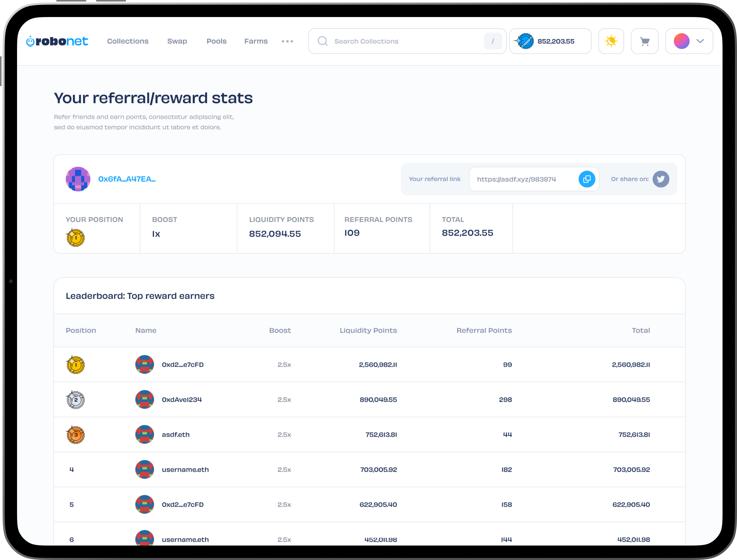Open the Pools page
Image resolution: width=737 pixels, height=560 pixels.
216,41
